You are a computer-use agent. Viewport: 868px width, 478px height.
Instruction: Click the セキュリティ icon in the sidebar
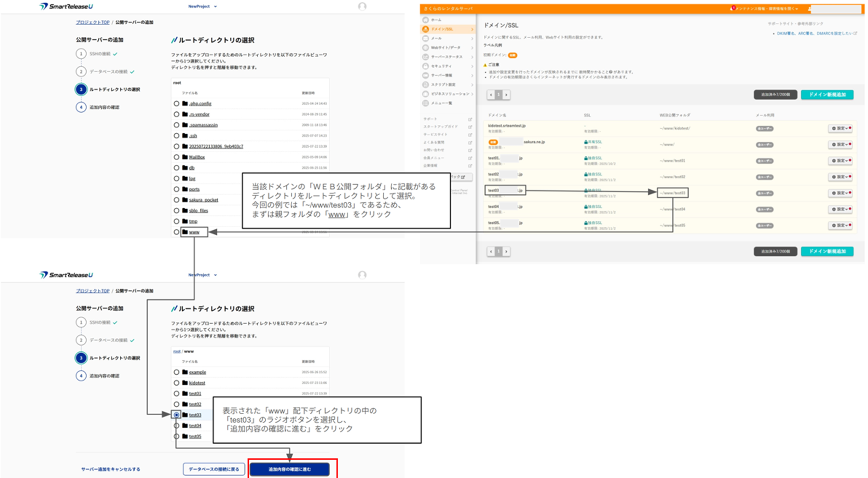click(x=426, y=66)
